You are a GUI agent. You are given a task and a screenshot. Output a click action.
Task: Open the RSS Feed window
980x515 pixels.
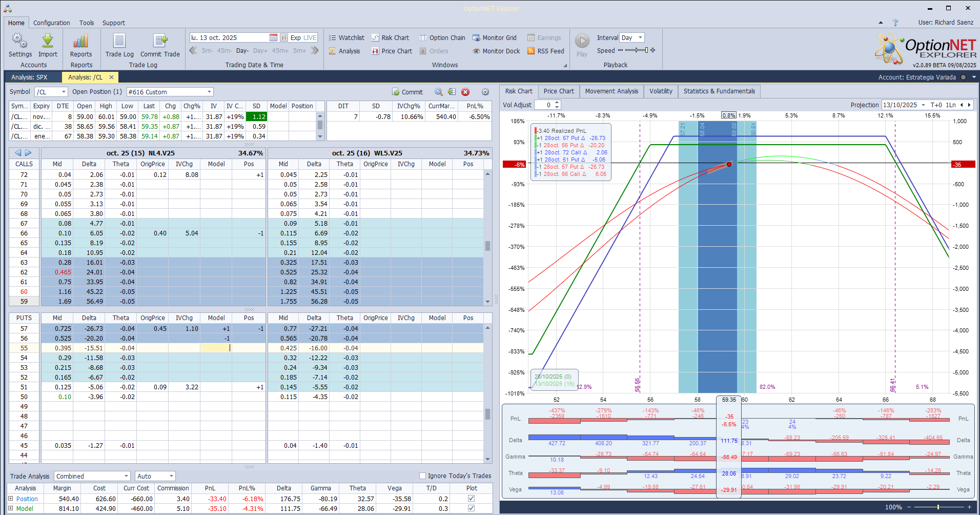546,51
